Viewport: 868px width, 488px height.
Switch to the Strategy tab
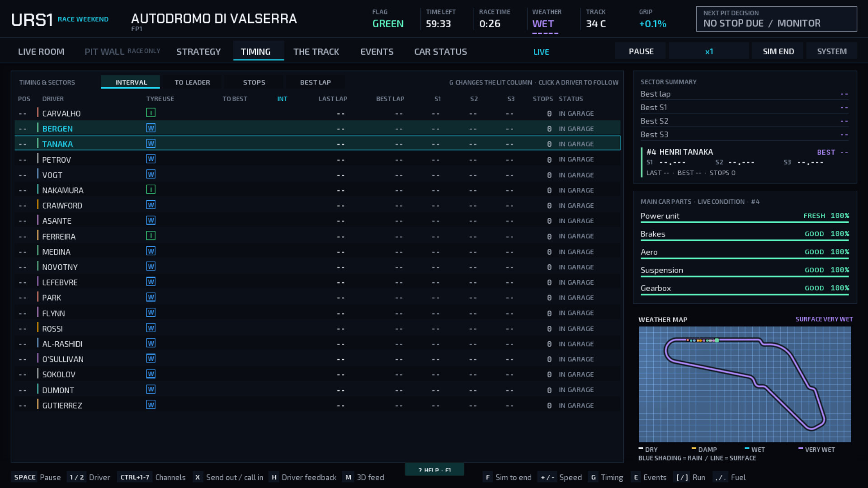[198, 52]
